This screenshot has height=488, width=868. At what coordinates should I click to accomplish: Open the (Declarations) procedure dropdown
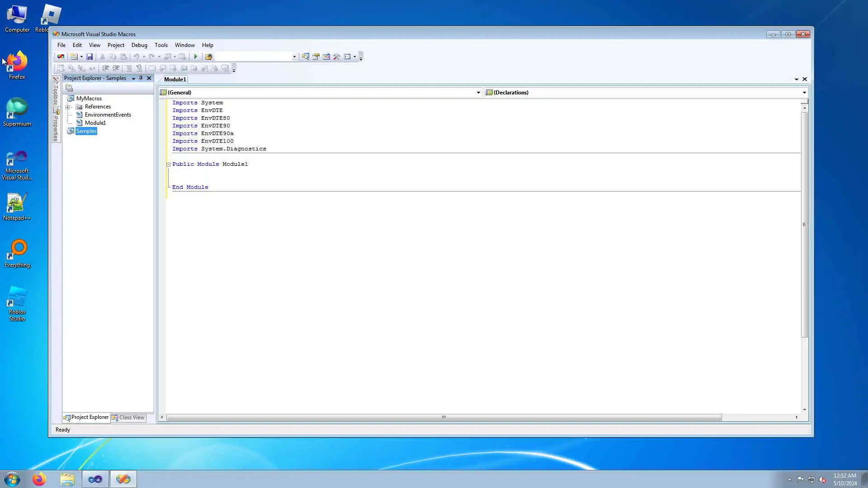pos(804,93)
